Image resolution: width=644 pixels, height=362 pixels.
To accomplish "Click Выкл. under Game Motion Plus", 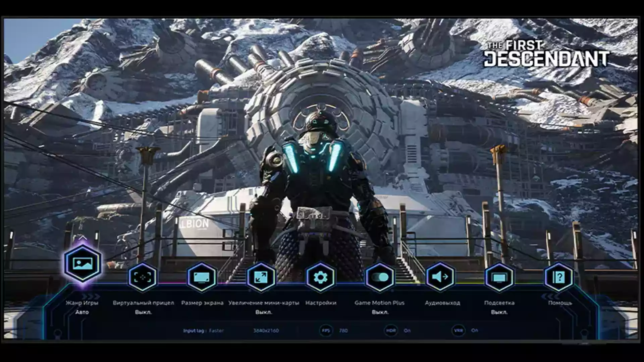I will pos(380,312).
